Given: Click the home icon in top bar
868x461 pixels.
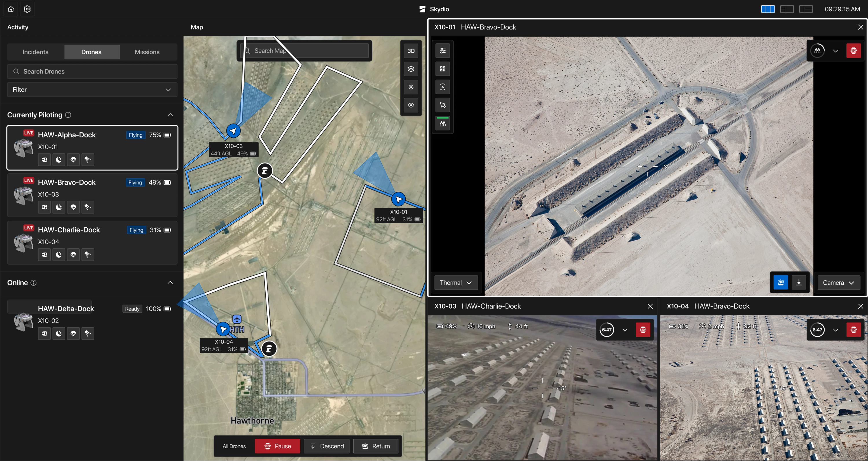Looking at the screenshot, I should [11, 9].
